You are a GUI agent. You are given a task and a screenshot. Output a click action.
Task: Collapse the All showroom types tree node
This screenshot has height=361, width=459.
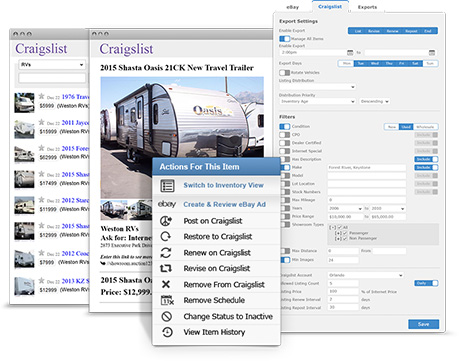pos(332,228)
